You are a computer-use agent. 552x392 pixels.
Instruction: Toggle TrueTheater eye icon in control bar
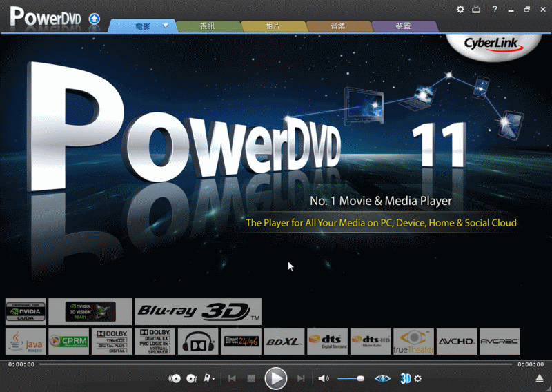(x=383, y=379)
